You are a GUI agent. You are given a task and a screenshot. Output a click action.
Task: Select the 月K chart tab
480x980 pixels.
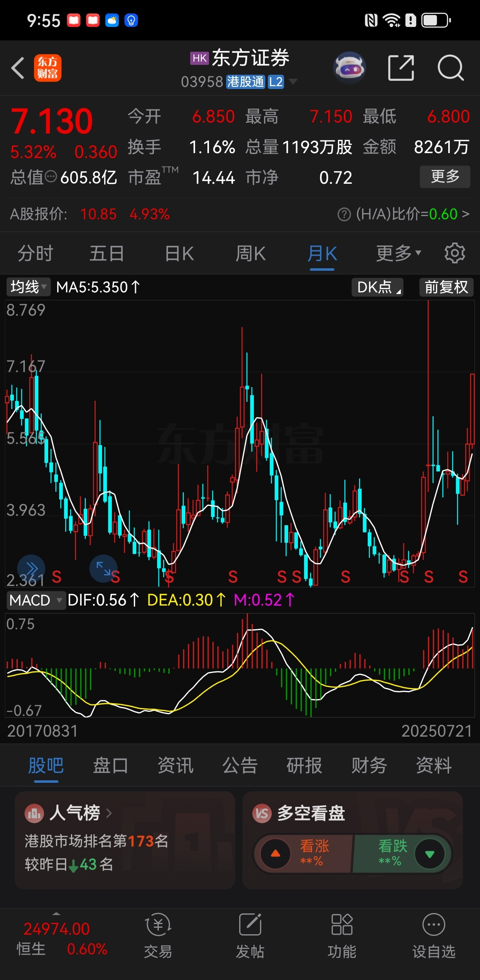tap(322, 253)
